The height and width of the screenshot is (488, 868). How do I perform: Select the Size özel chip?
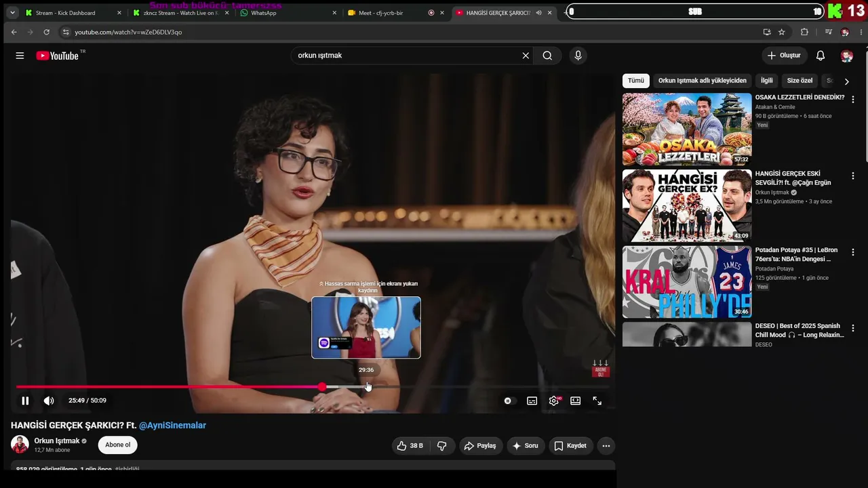tap(800, 81)
